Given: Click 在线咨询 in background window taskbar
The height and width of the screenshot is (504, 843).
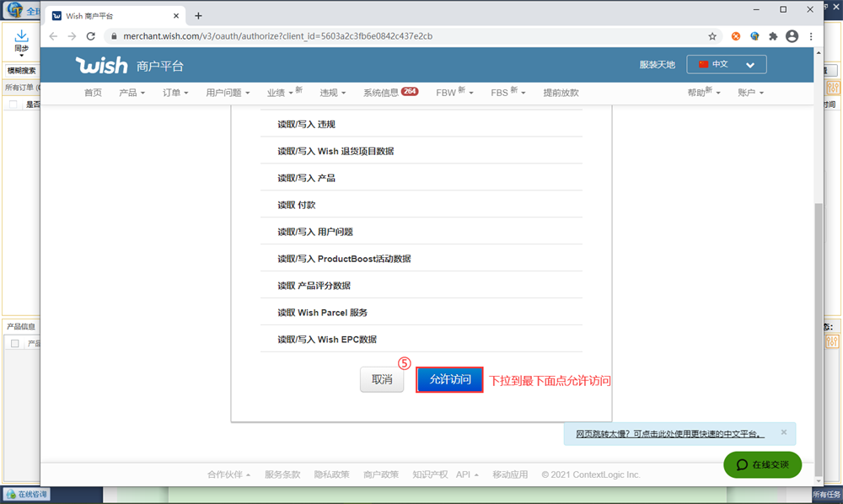Looking at the screenshot, I should pos(27,495).
